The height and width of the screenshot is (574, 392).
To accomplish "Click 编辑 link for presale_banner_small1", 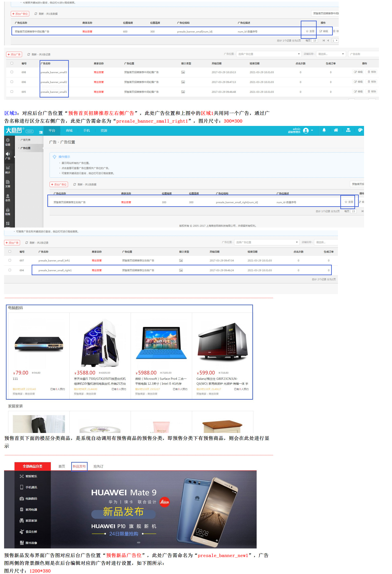I will (359, 92).
